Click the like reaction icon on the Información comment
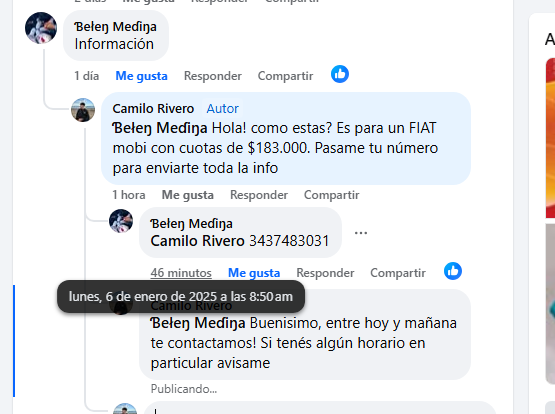Image resolution: width=555 pixels, height=414 pixels. (x=340, y=74)
